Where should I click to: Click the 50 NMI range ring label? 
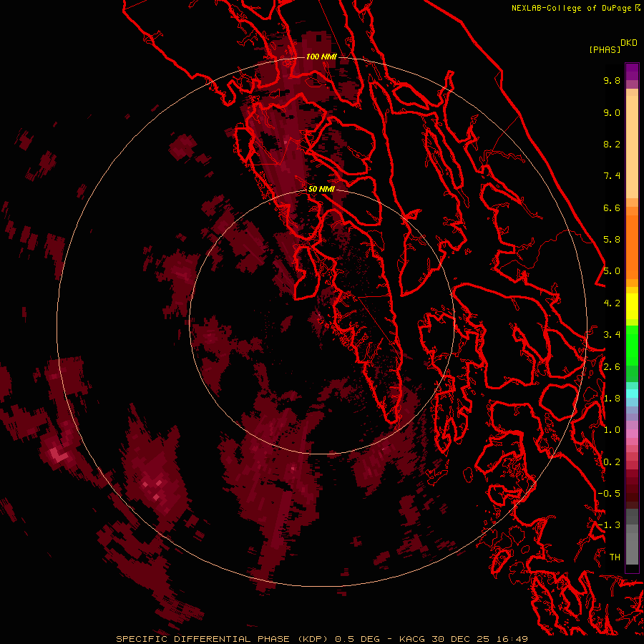(x=321, y=189)
